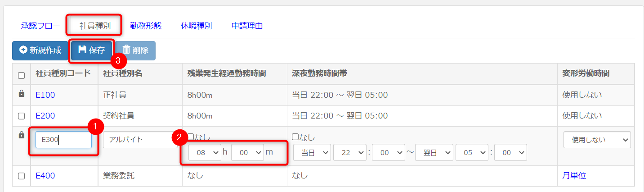Image resolution: width=644 pixels, height=192 pixels.
Task: Click the 社員種別コード column header
Action: (63, 73)
